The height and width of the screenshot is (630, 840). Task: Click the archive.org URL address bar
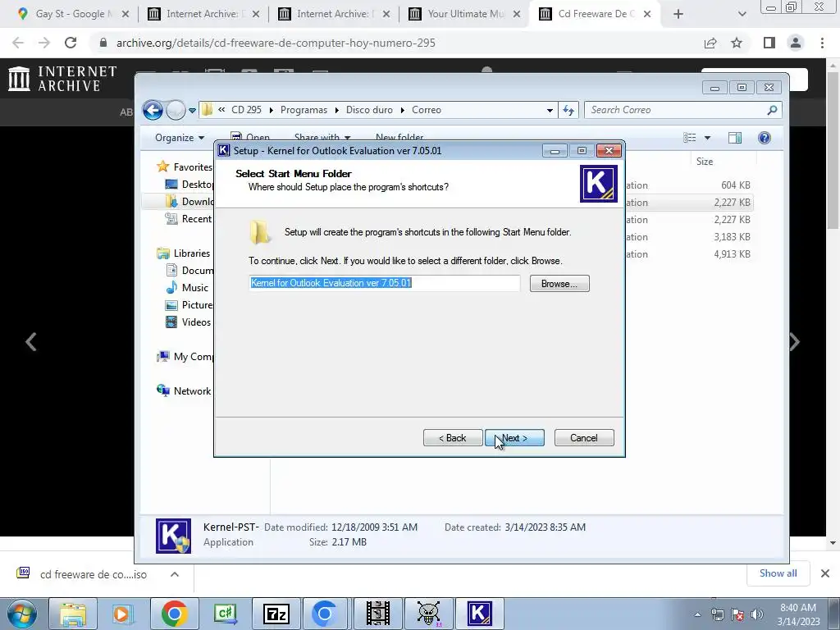[396, 43]
